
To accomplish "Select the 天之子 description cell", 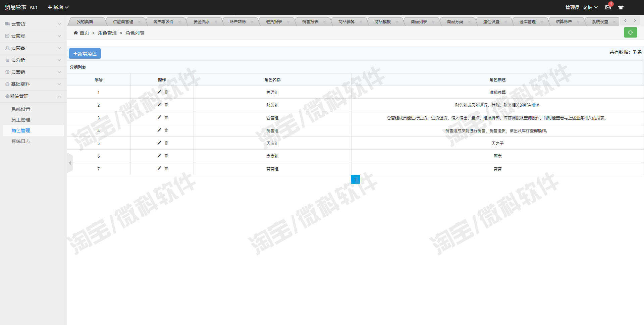I will [497, 143].
